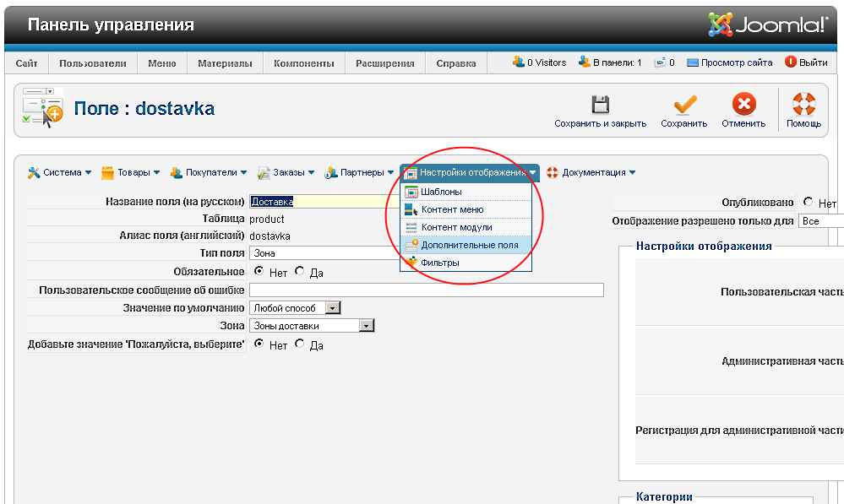Click the Поле page header icon
844x504 pixels.
(x=43, y=108)
